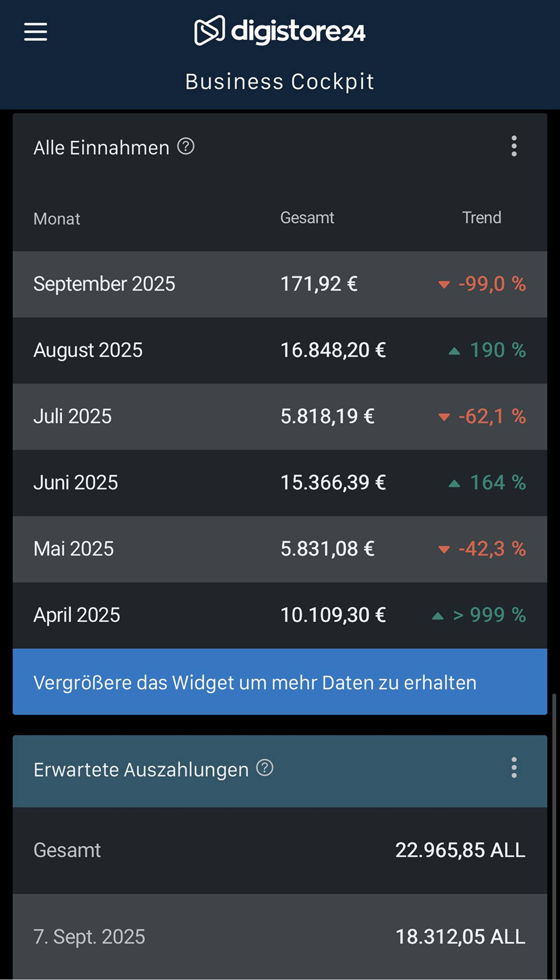
Task: Select the Mai 2025 month label
Action: pyautogui.click(x=74, y=549)
